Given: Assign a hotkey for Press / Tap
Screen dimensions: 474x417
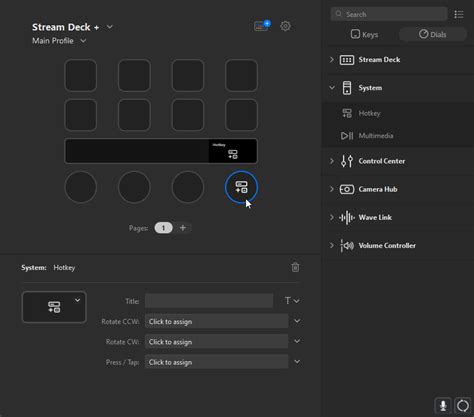Looking at the screenshot, I should pyautogui.click(x=217, y=362).
